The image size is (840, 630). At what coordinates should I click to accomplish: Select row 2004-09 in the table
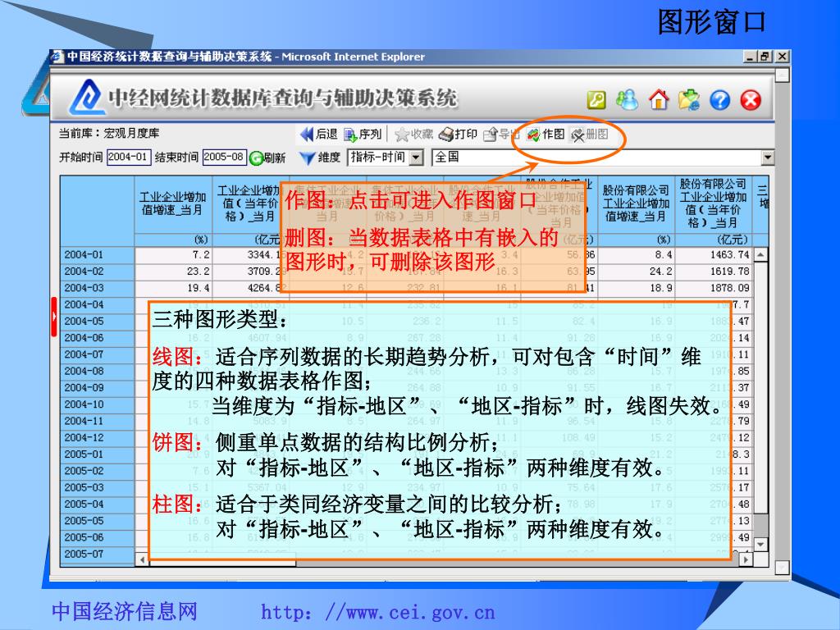(97, 388)
